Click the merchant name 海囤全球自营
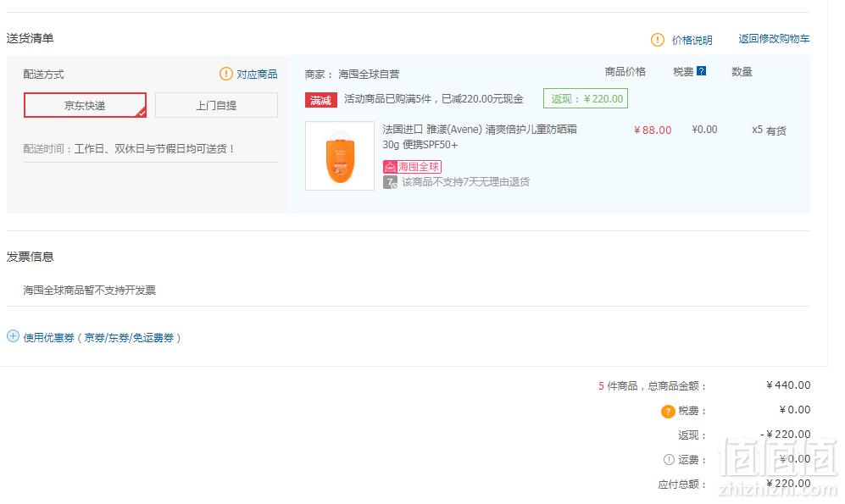845x504 pixels. (369, 75)
